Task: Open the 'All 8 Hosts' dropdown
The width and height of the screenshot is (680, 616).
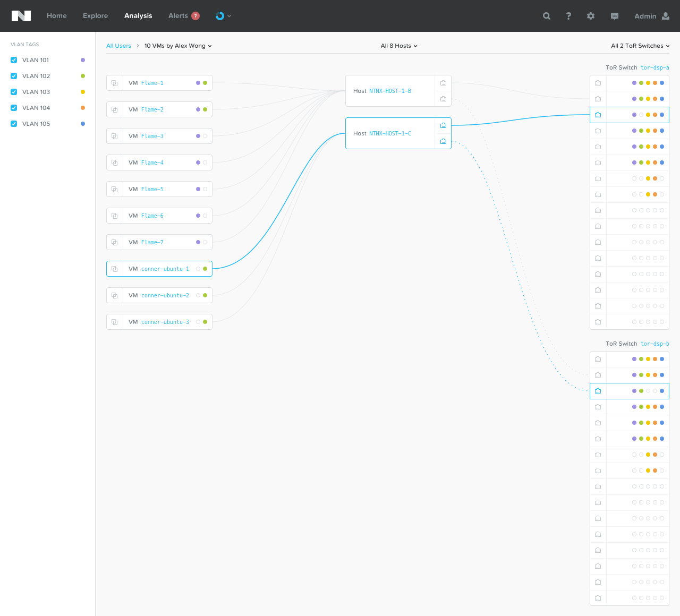Action: pyautogui.click(x=398, y=46)
